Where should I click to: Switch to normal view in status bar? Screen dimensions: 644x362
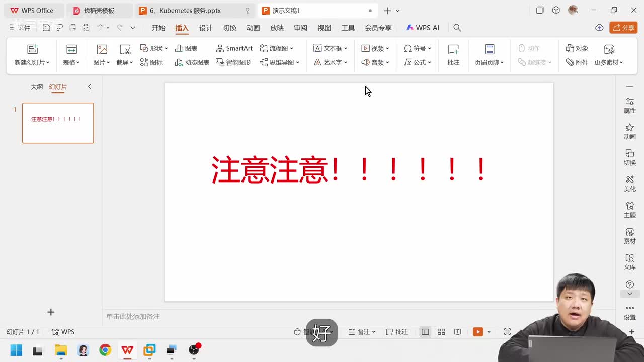425,332
